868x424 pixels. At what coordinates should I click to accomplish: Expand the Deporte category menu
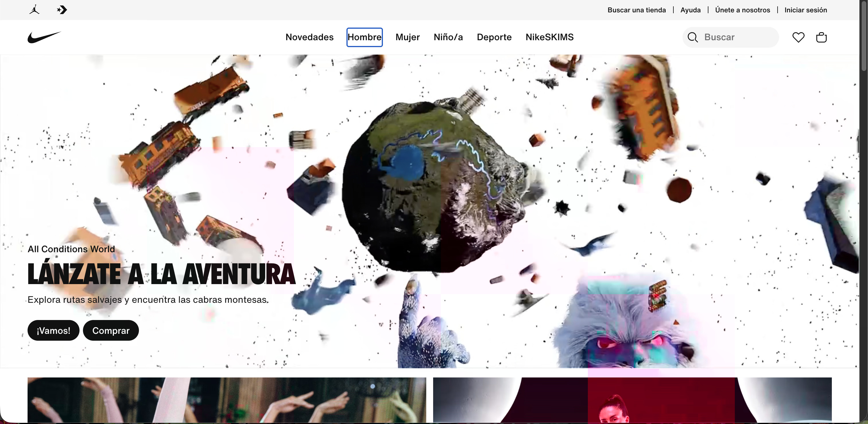494,37
